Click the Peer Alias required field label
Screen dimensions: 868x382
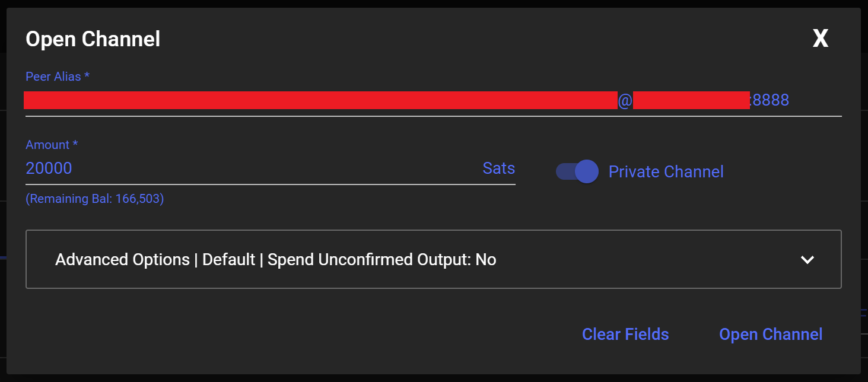click(x=58, y=76)
